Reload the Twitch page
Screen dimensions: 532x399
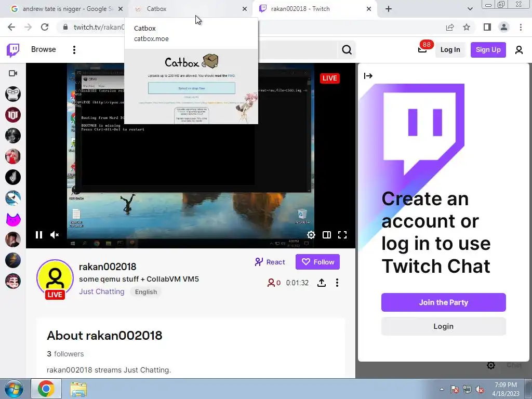(x=45, y=27)
